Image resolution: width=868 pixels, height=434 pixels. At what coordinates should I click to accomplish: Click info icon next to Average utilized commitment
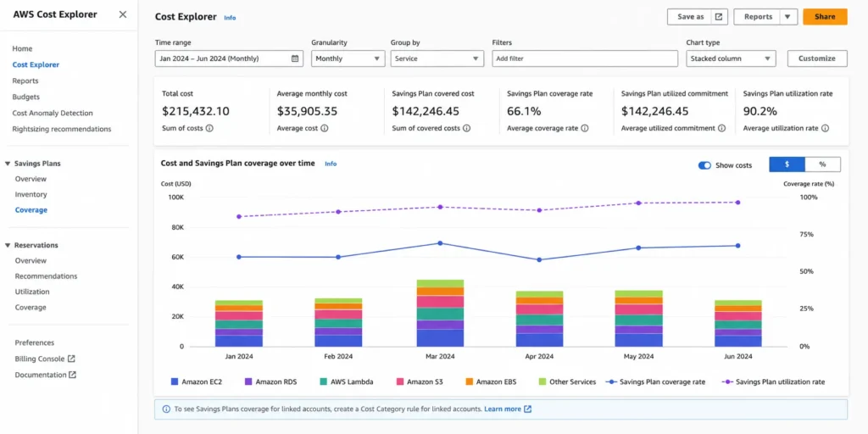coord(721,128)
